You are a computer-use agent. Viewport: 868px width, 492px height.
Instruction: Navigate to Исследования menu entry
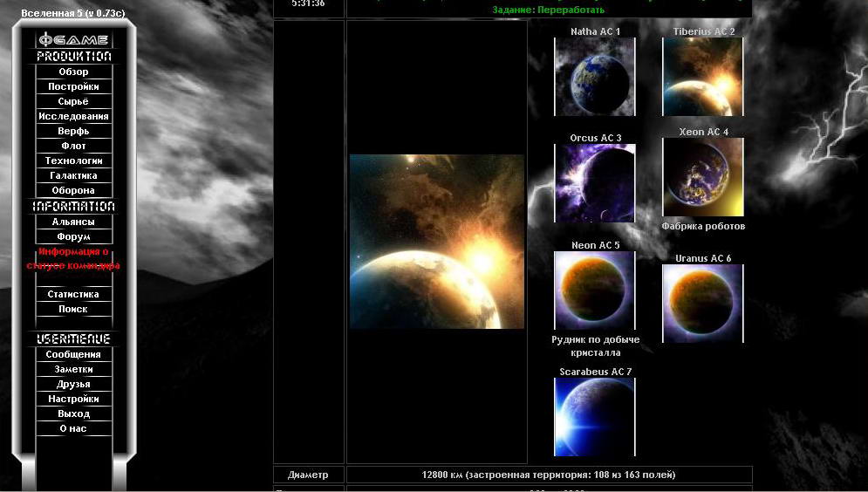click(73, 116)
